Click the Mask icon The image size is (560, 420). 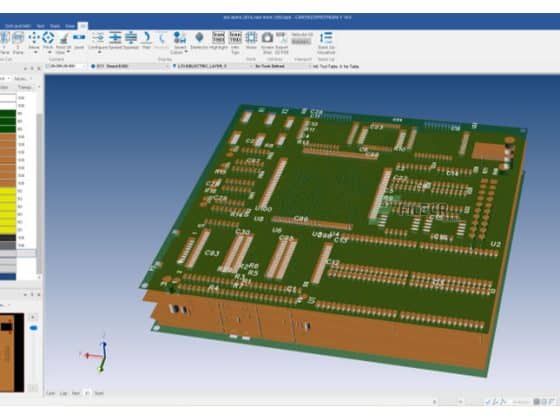coord(251,38)
